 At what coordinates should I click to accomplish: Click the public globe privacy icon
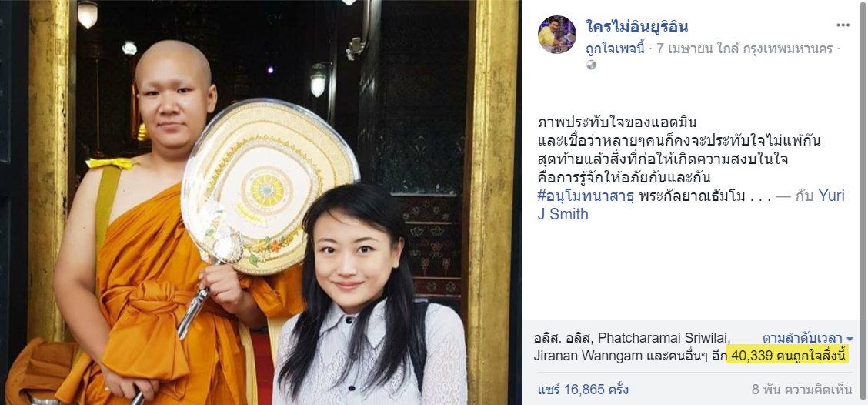pyautogui.click(x=591, y=65)
